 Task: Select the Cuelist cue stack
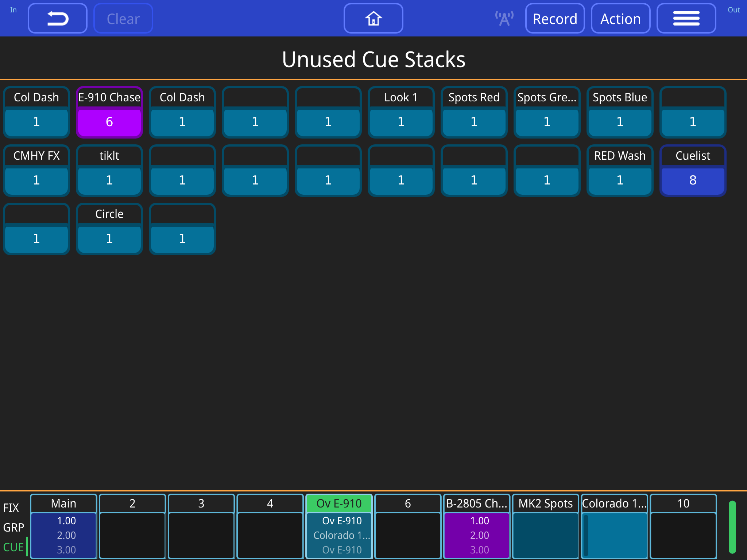[x=692, y=171]
